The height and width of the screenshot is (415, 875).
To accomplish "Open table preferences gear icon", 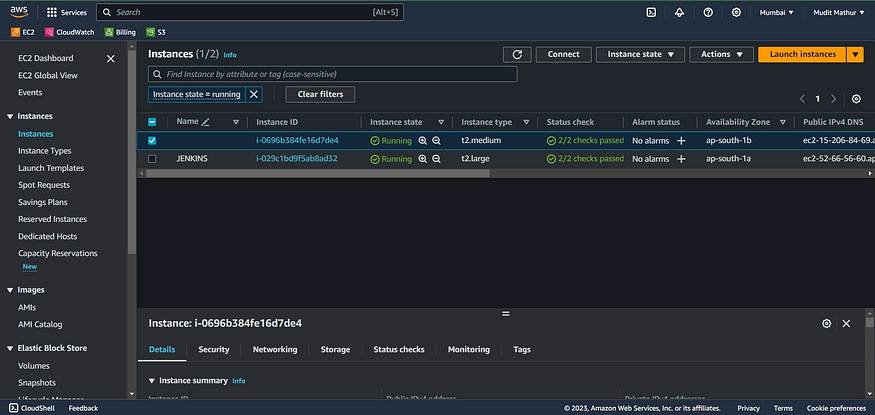I will pos(856,99).
